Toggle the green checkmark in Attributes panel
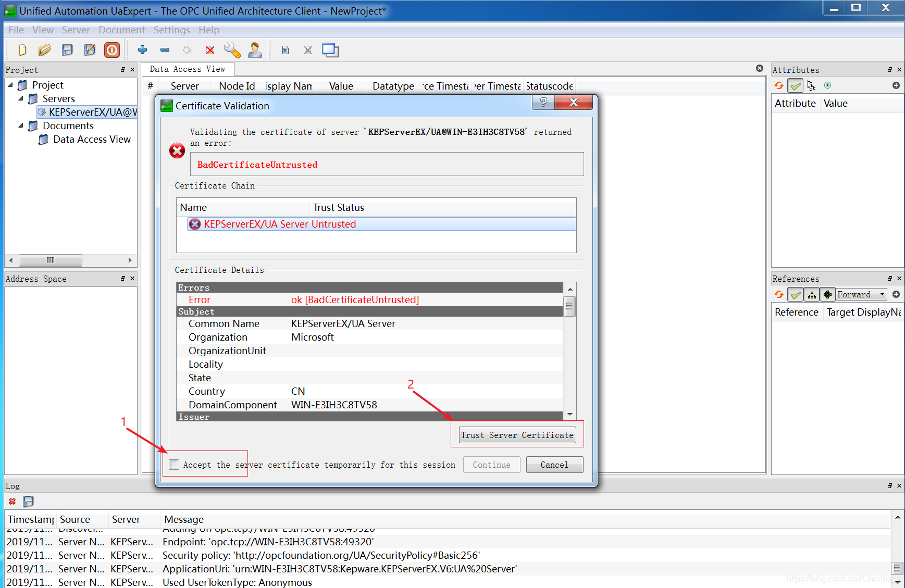This screenshot has width=905, height=588. 795,85
